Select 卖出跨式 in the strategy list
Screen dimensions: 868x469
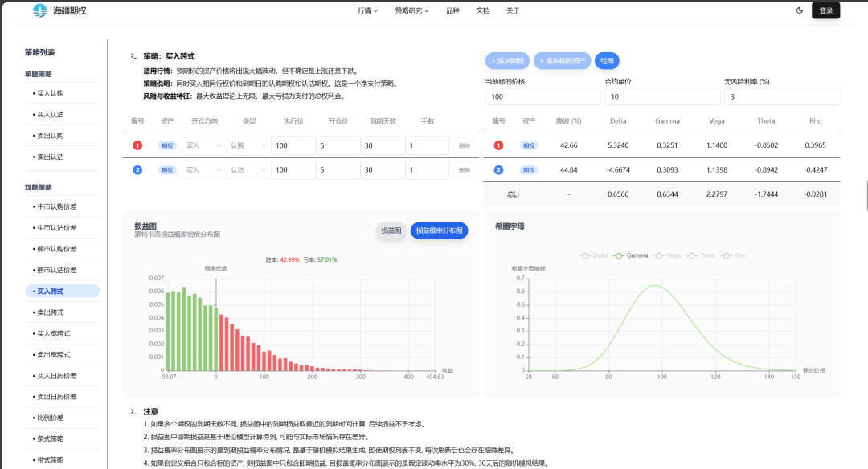pos(50,312)
